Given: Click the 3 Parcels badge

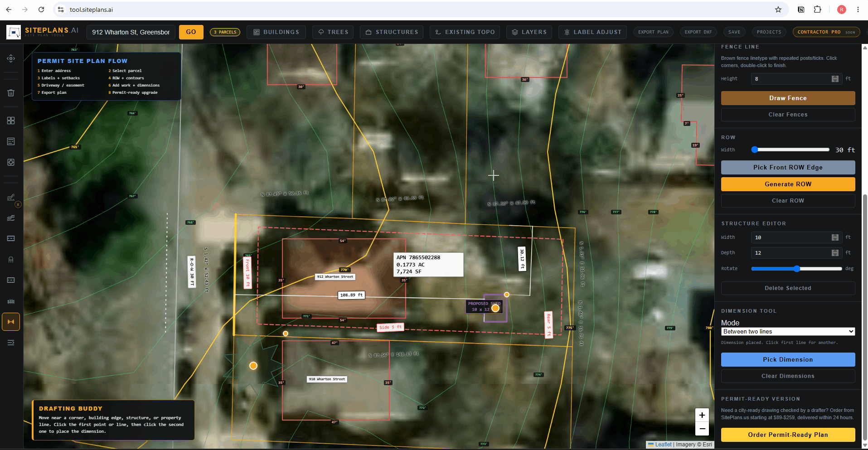Looking at the screenshot, I should 225,32.
